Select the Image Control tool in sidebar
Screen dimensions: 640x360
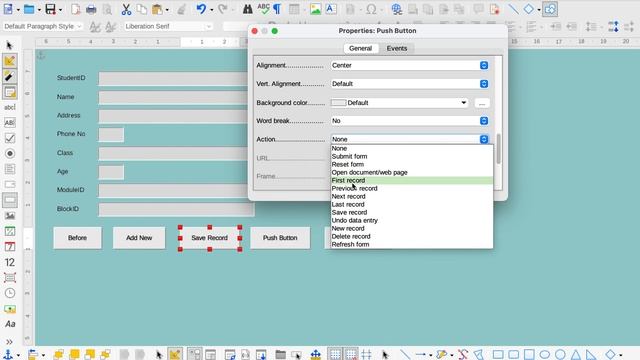[x=10, y=216]
